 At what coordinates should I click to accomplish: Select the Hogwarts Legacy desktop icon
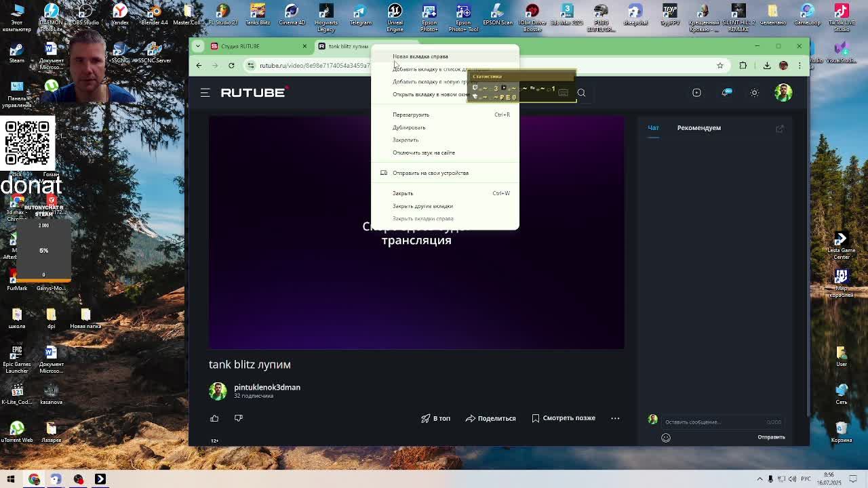[x=325, y=18]
